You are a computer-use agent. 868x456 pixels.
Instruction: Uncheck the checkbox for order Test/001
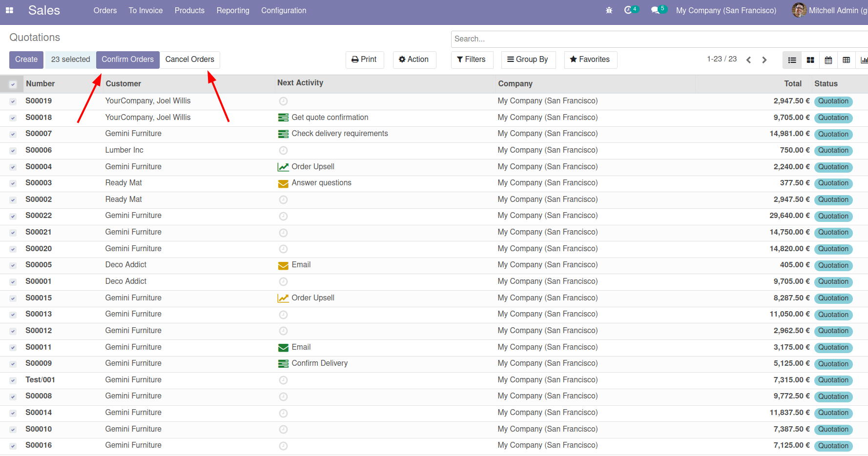tap(13, 380)
